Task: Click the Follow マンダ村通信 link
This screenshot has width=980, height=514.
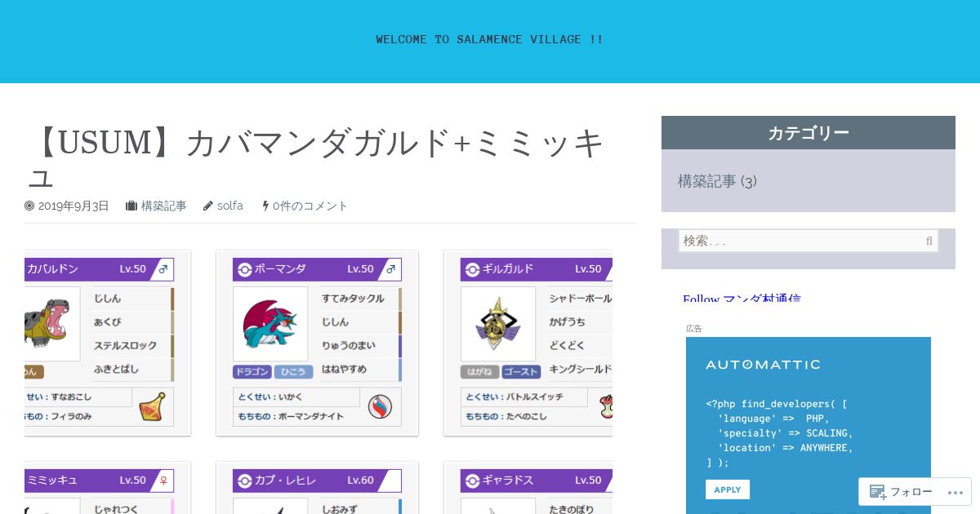Action: pos(742,297)
